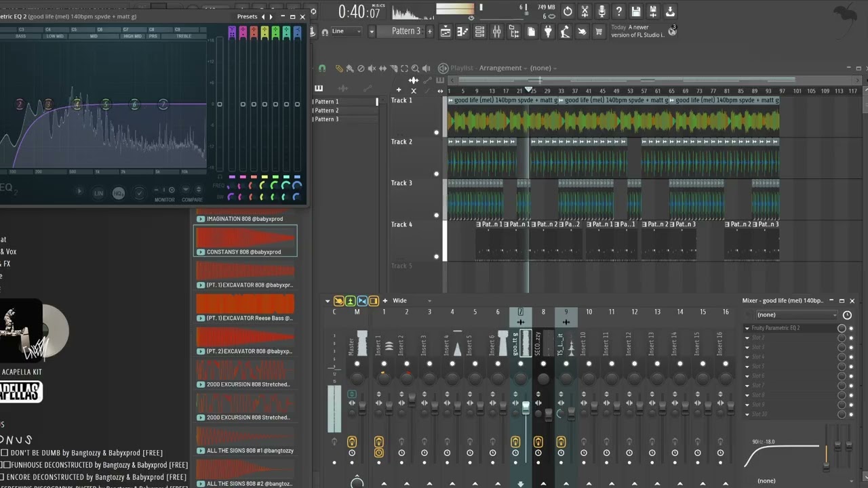Image resolution: width=868 pixels, height=488 pixels.
Task: Open the Piano roll from toolbar
Action: click(462, 31)
